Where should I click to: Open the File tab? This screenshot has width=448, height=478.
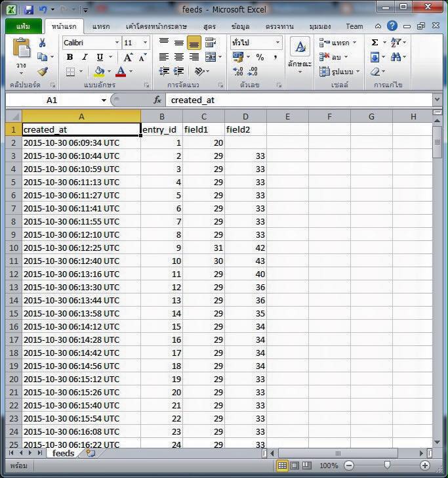point(24,26)
